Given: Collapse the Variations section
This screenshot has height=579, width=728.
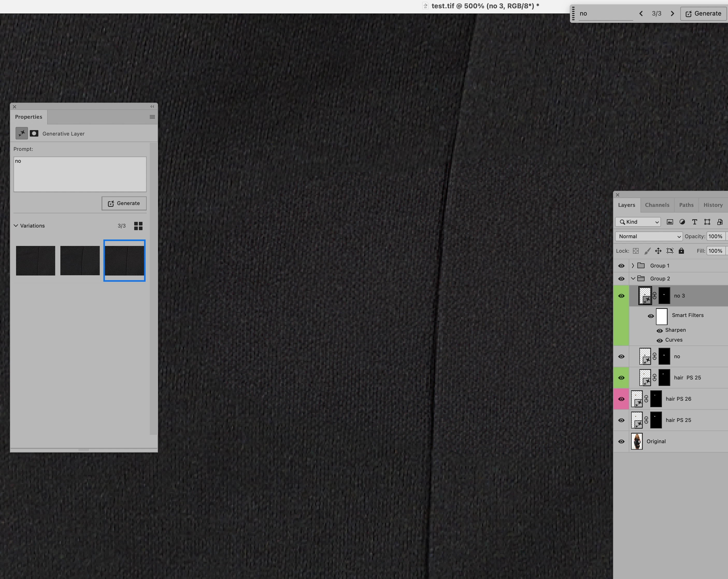Looking at the screenshot, I should click(x=16, y=226).
